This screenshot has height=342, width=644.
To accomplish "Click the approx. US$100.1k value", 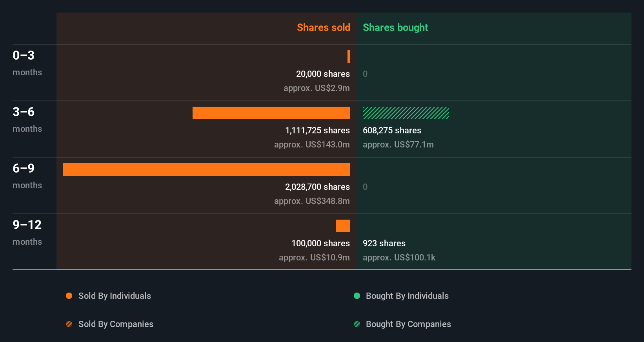I will pyautogui.click(x=399, y=257).
